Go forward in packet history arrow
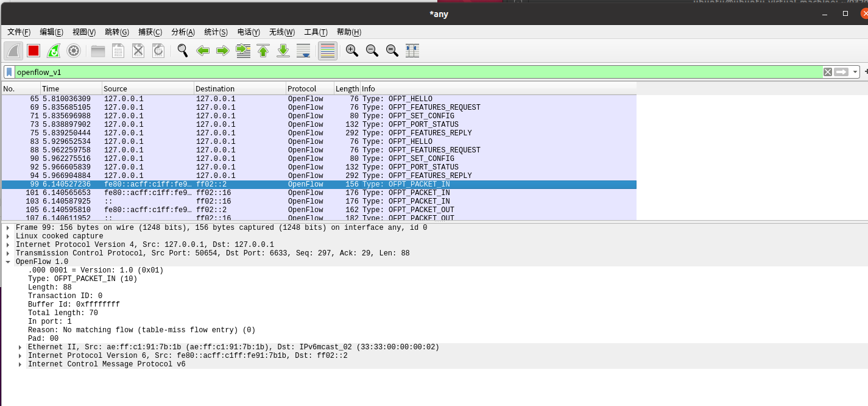Image resolution: width=868 pixels, height=406 pixels. (223, 51)
